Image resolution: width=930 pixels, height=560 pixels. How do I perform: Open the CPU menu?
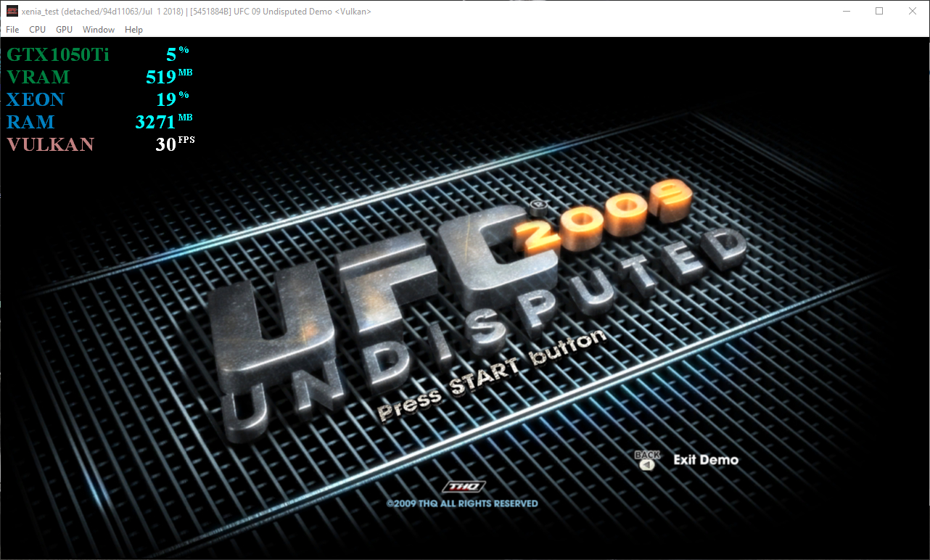tap(37, 30)
